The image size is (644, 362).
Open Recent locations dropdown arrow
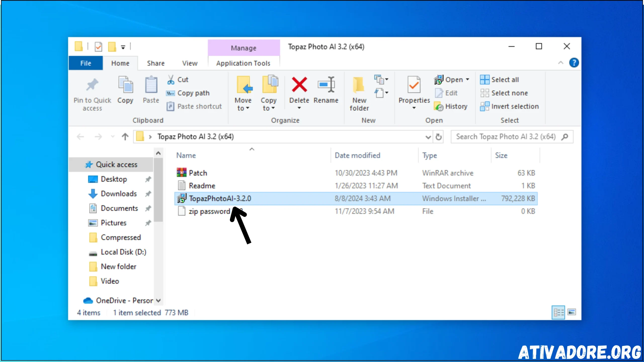point(113,137)
